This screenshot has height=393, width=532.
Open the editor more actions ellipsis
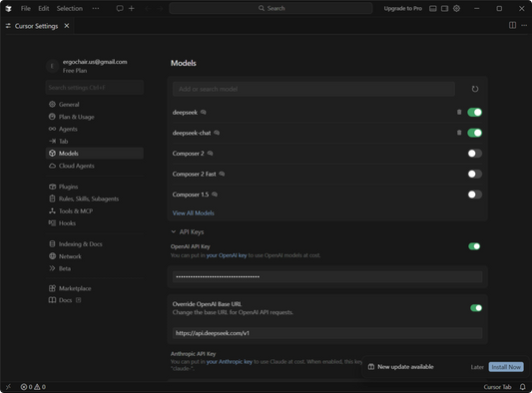point(524,25)
